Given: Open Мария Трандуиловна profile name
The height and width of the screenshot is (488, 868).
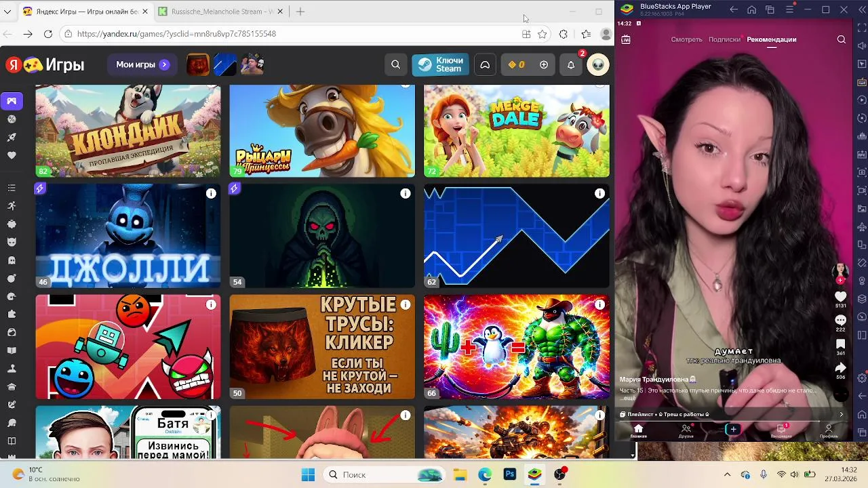Looking at the screenshot, I should point(658,380).
